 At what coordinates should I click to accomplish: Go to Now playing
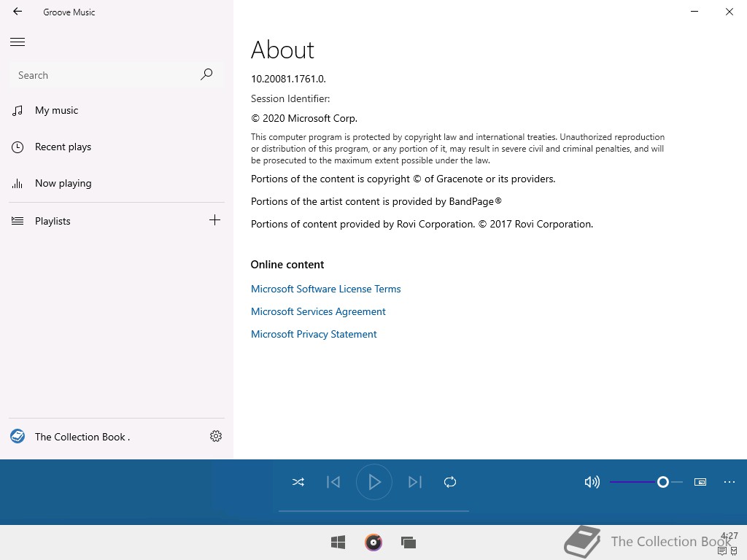coord(117,183)
